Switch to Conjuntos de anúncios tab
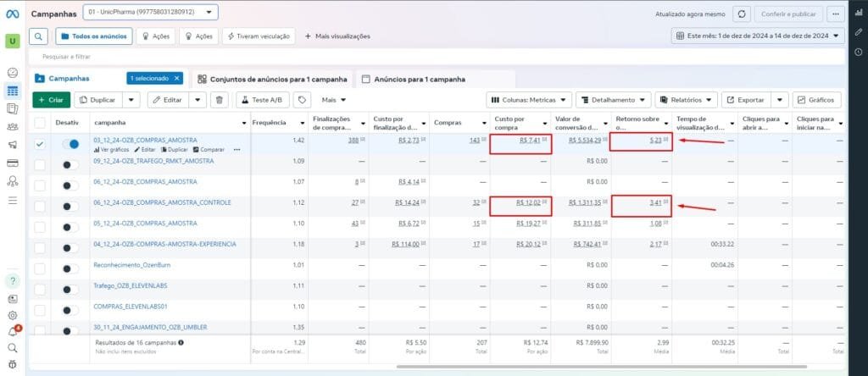Viewport: 868px width, 376px height. [x=272, y=79]
